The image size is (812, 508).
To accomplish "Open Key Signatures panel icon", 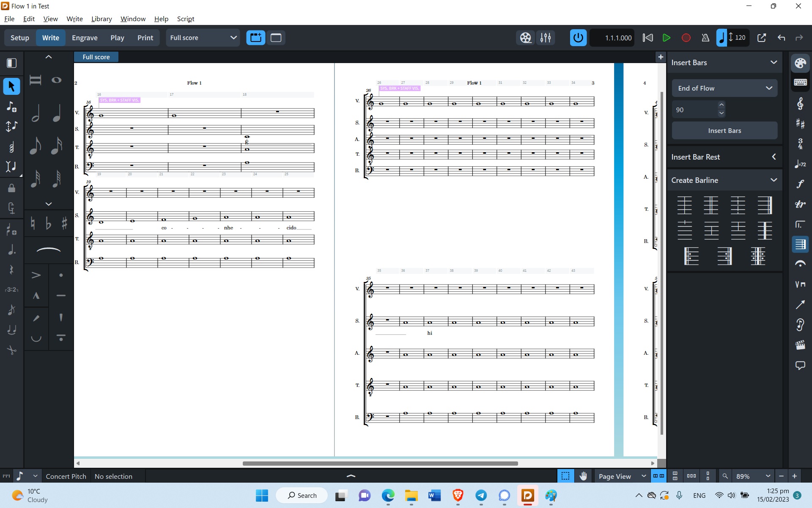I will (800, 123).
